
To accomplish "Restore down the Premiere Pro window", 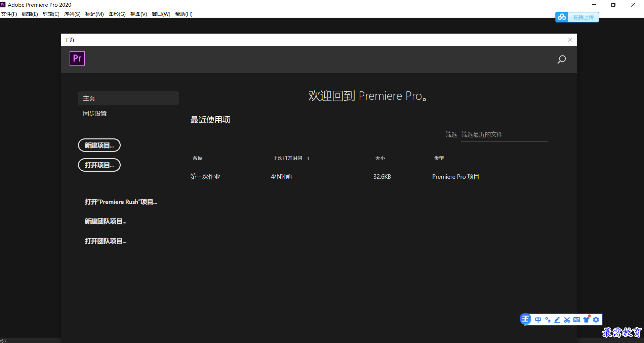I will pos(613,5).
